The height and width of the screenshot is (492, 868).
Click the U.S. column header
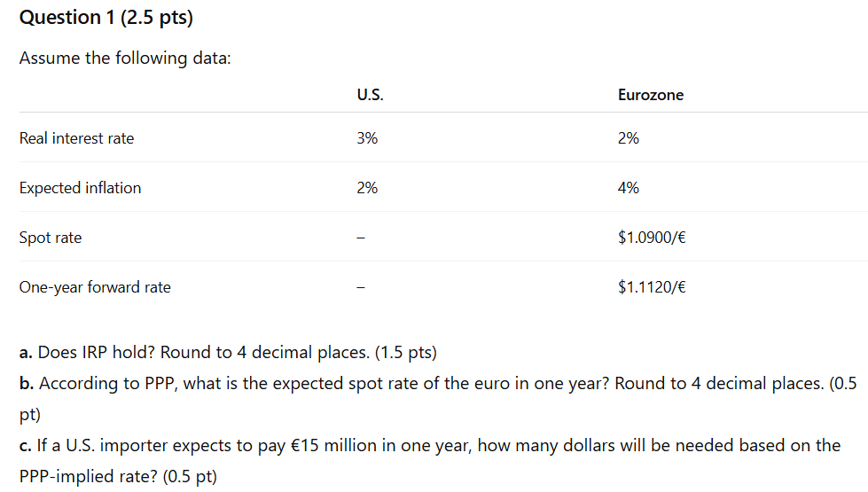point(370,95)
